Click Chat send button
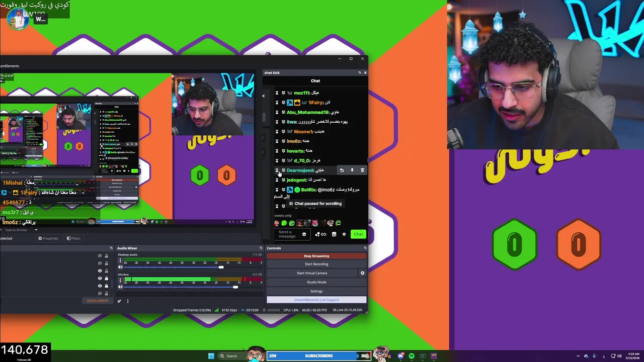 pos(358,234)
